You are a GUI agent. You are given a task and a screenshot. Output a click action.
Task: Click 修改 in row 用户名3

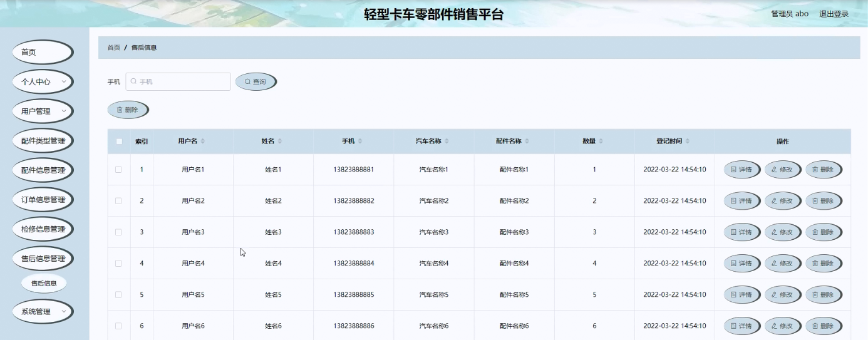(x=782, y=232)
